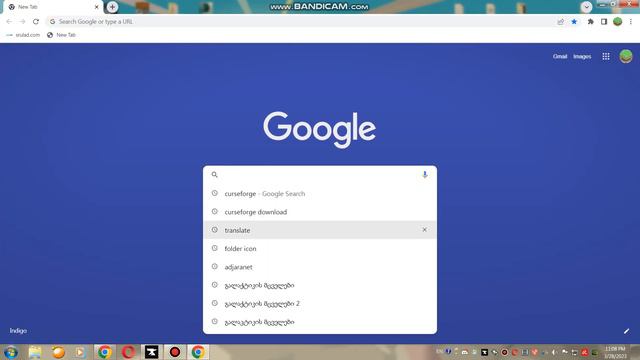This screenshot has height=360, width=640.
Task: Open the Google apps grid
Action: click(x=606, y=57)
